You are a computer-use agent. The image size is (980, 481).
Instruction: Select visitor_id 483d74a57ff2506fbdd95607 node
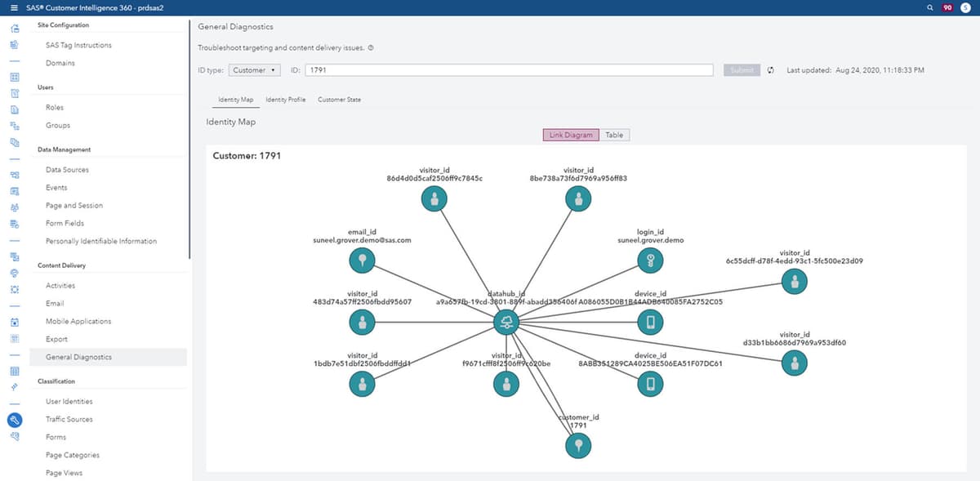(x=362, y=323)
